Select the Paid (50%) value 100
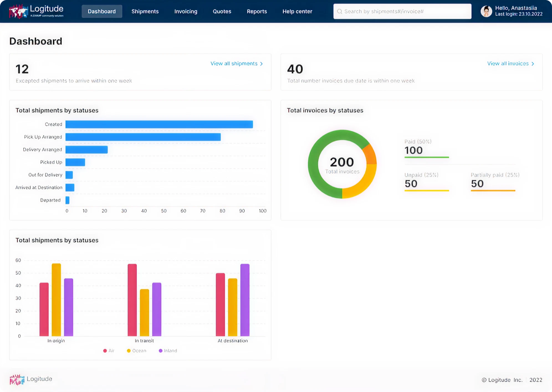 [413, 150]
